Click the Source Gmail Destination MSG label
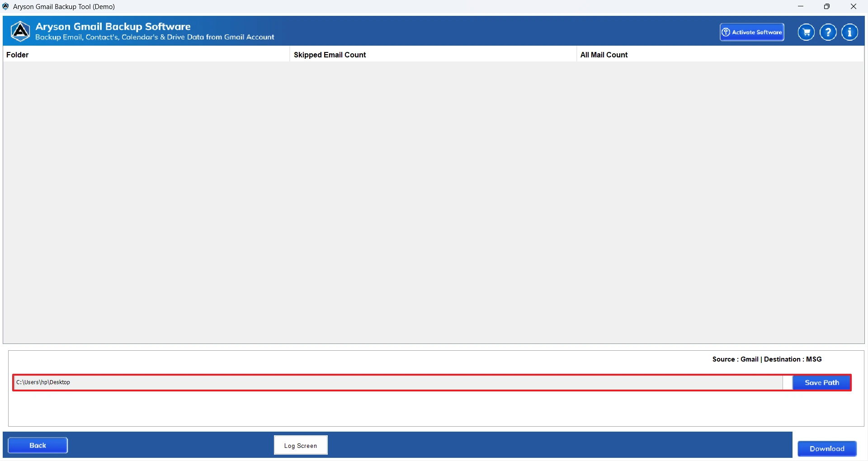Screen dimensions: 868x461 (x=767, y=359)
